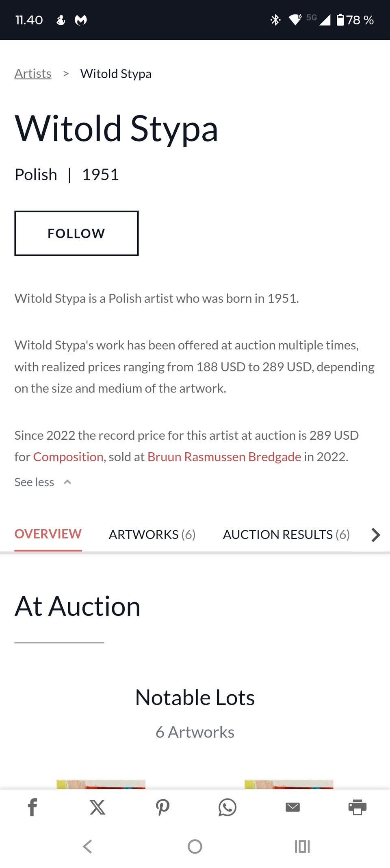Screen dimensions: 390x868
Task: Print this page icon
Action: (x=357, y=807)
